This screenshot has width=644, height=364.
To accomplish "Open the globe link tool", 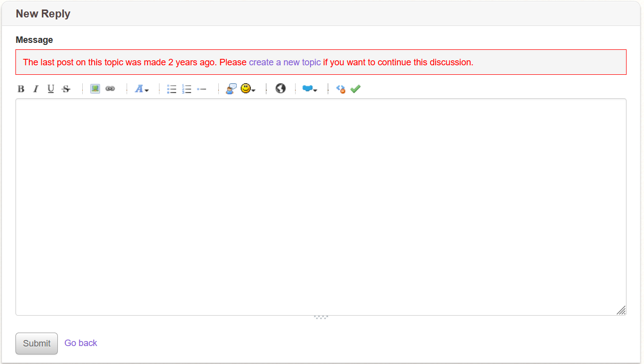I will (280, 88).
